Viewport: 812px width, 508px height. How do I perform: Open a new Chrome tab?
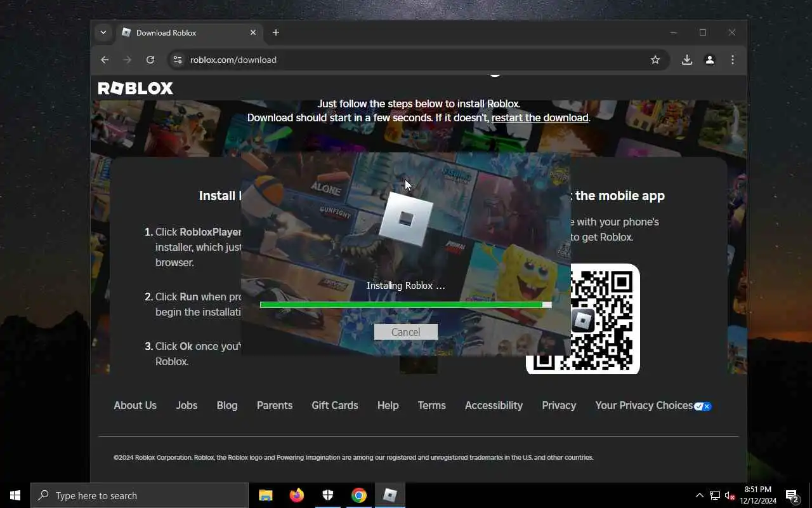click(x=276, y=32)
